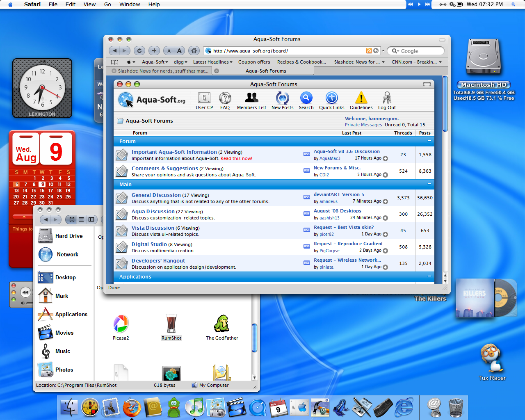The image size is (525, 420).
Task: Open Adium duck in the dock
Action: point(174,407)
